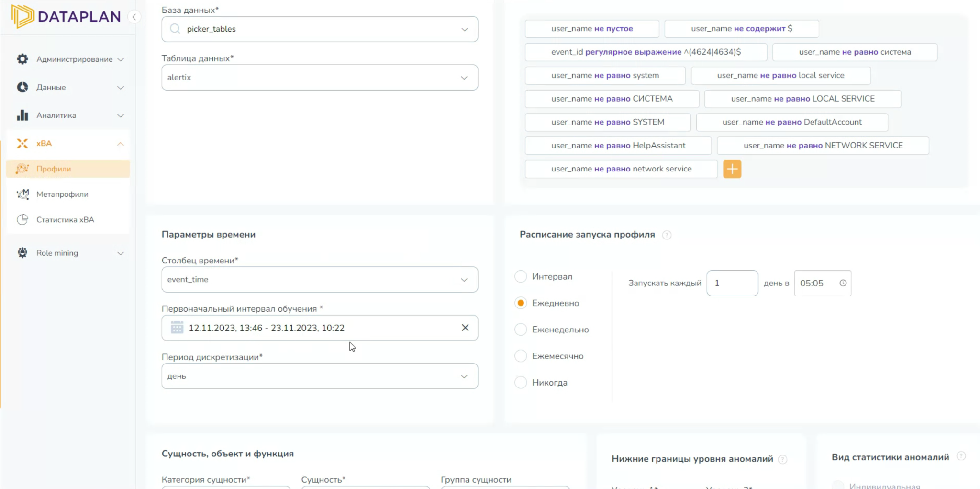Click the clock icon in launch time field

pyautogui.click(x=843, y=283)
